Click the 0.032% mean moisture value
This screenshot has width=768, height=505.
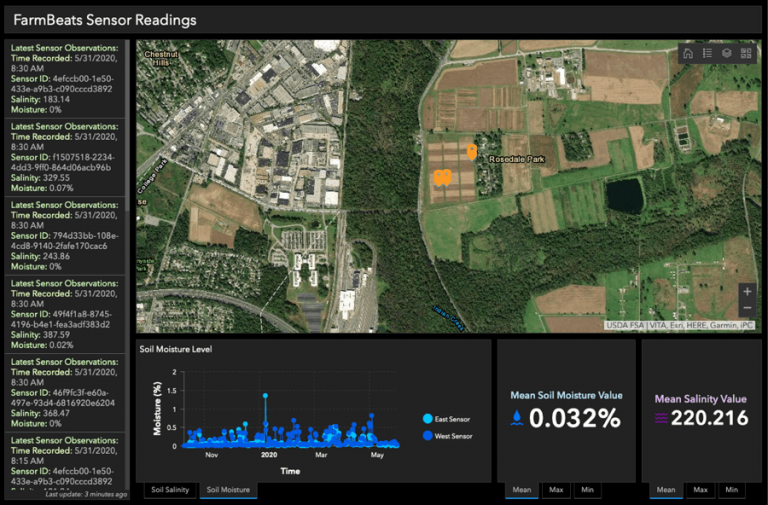[x=575, y=418]
